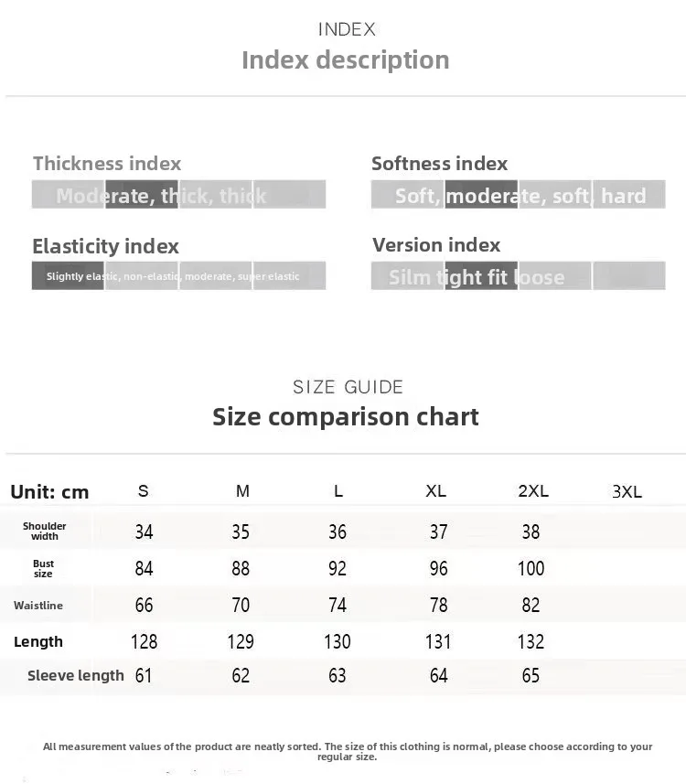Select the highlighted Version index tight fit segment
The image size is (686, 784).
click(481, 275)
